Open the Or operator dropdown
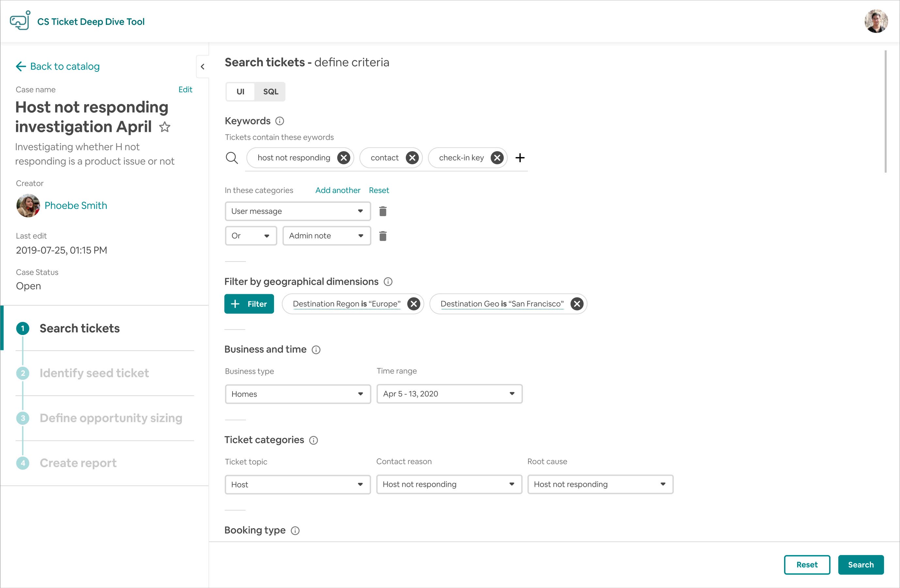 (x=251, y=236)
